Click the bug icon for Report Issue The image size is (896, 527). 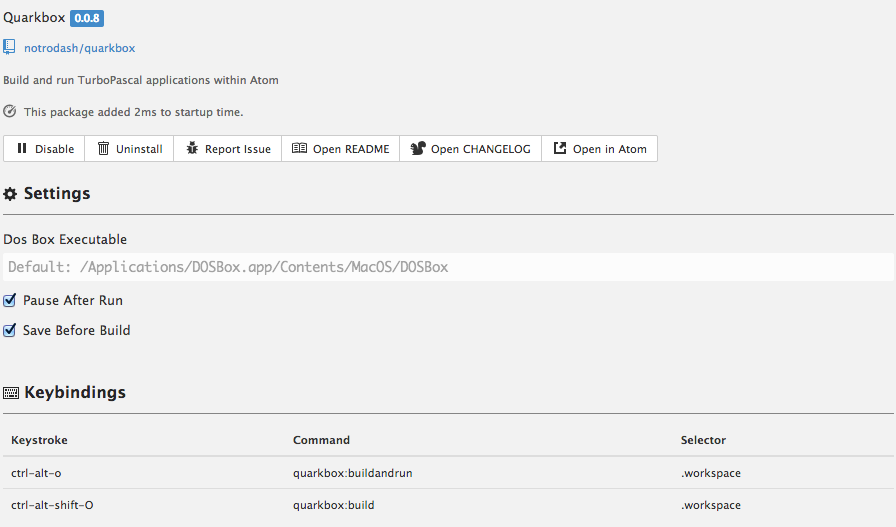[192, 149]
